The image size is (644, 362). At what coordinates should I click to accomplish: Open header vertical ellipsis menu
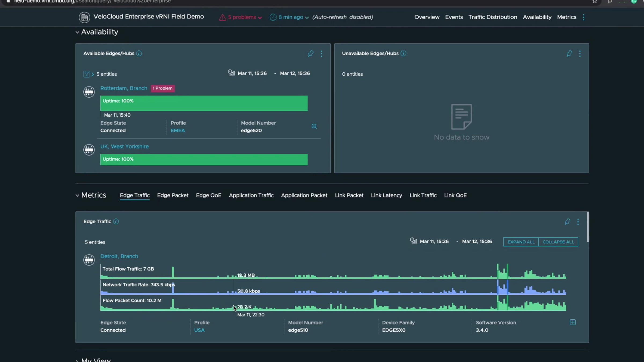coord(584,17)
